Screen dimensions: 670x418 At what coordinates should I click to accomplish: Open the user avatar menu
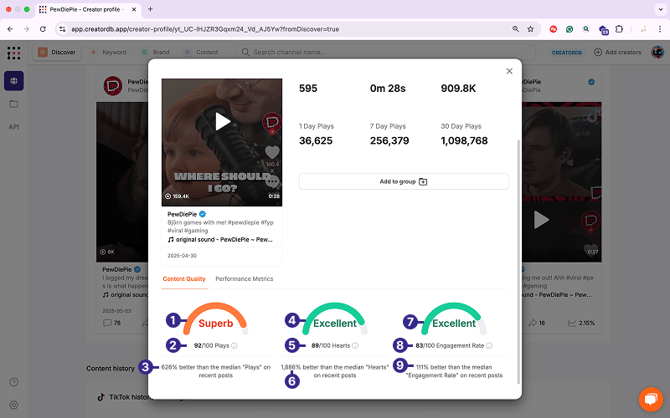tap(657, 52)
